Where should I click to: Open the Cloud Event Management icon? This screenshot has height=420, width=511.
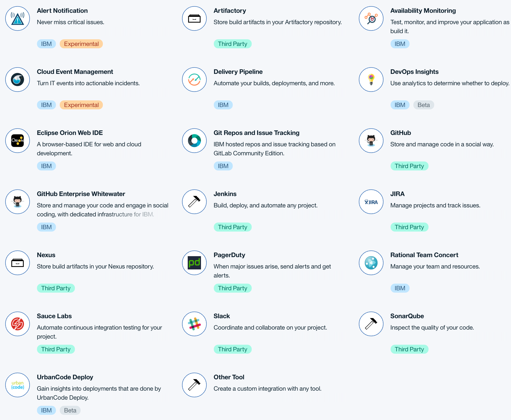pos(18,80)
